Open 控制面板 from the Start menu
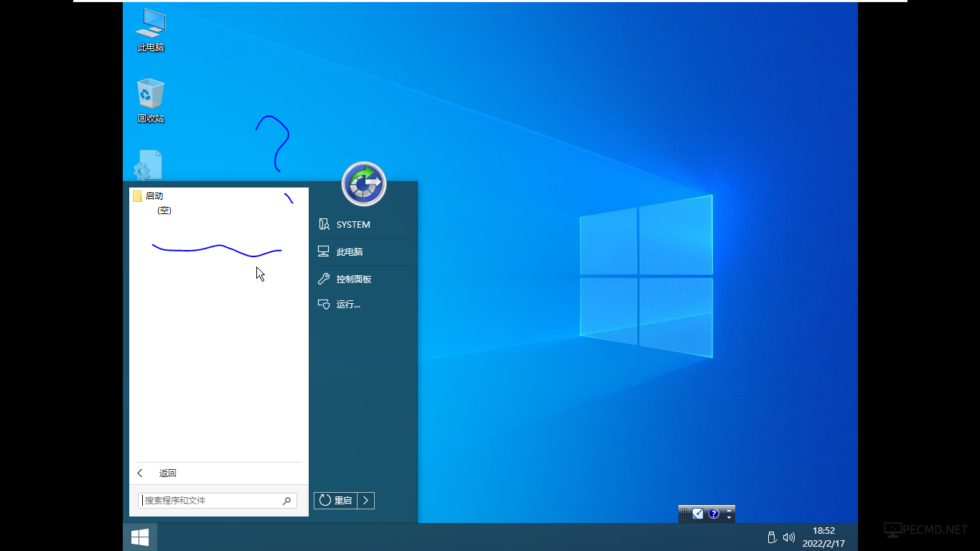This screenshot has width=980, height=551. pyautogui.click(x=345, y=279)
